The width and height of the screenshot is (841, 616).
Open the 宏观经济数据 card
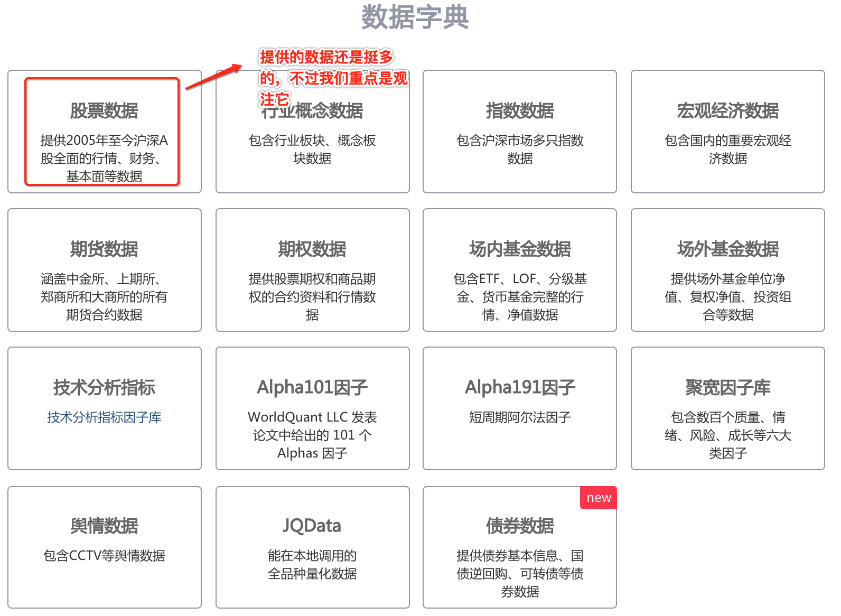[728, 132]
